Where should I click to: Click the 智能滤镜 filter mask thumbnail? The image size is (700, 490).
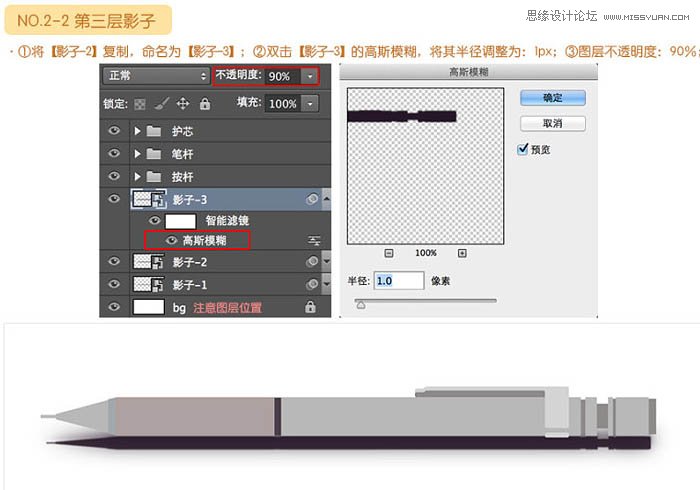(x=180, y=221)
